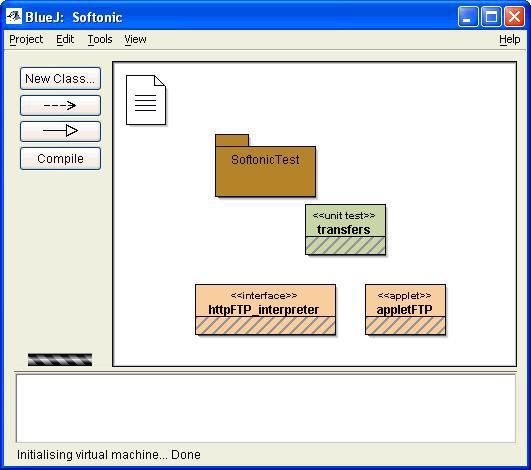Open the Help menu

pyautogui.click(x=510, y=39)
